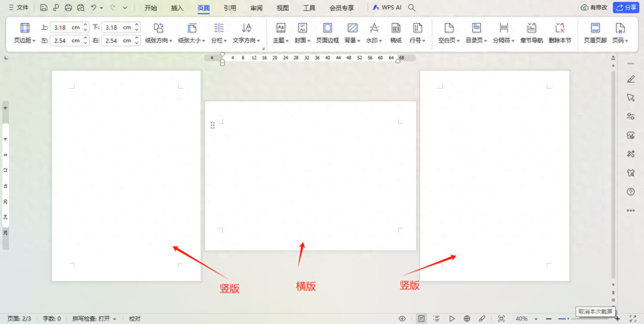Click the 校对 proofreading button
The height and width of the screenshot is (324, 644).
click(x=135, y=318)
